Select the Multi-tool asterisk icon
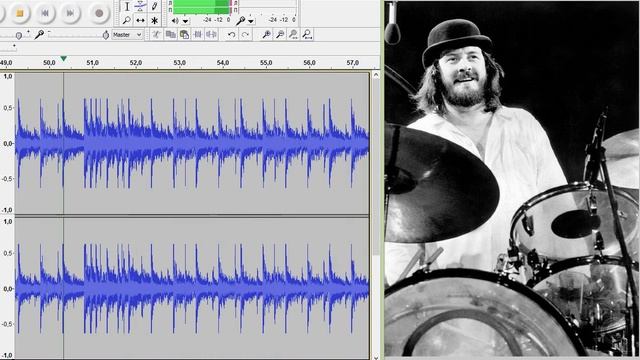Screen dimensions: 640x360 (154, 20)
